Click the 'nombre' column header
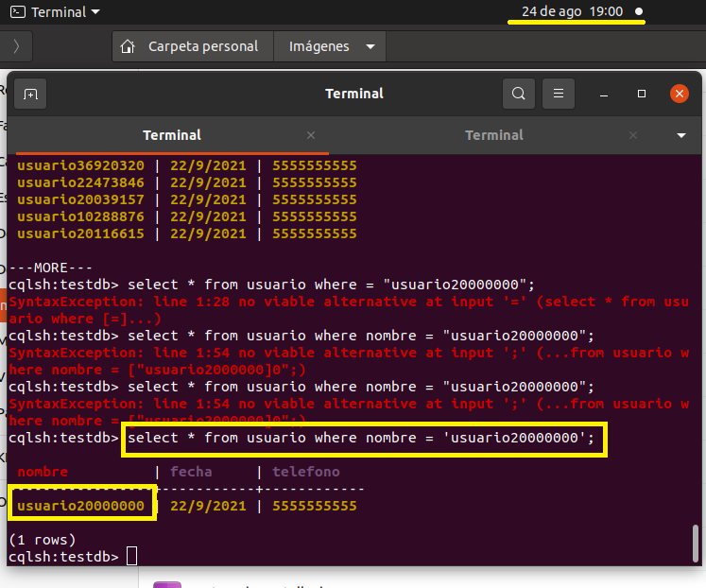 (x=43, y=472)
